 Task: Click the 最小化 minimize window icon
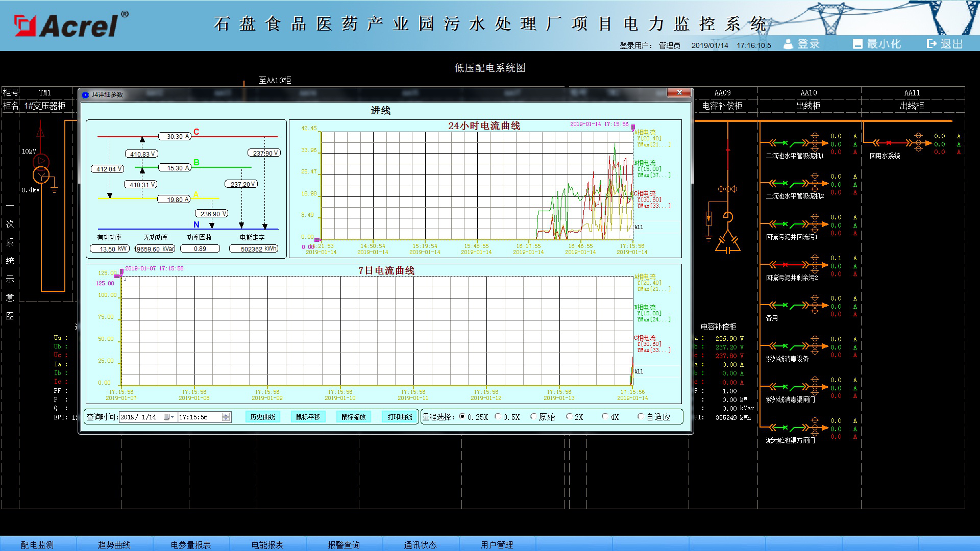[858, 44]
